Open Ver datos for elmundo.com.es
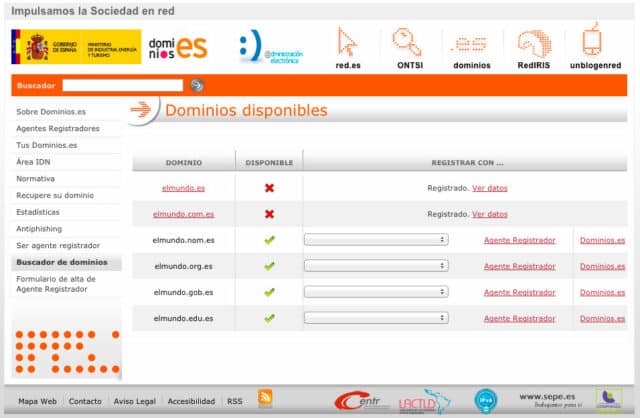 pyautogui.click(x=490, y=214)
